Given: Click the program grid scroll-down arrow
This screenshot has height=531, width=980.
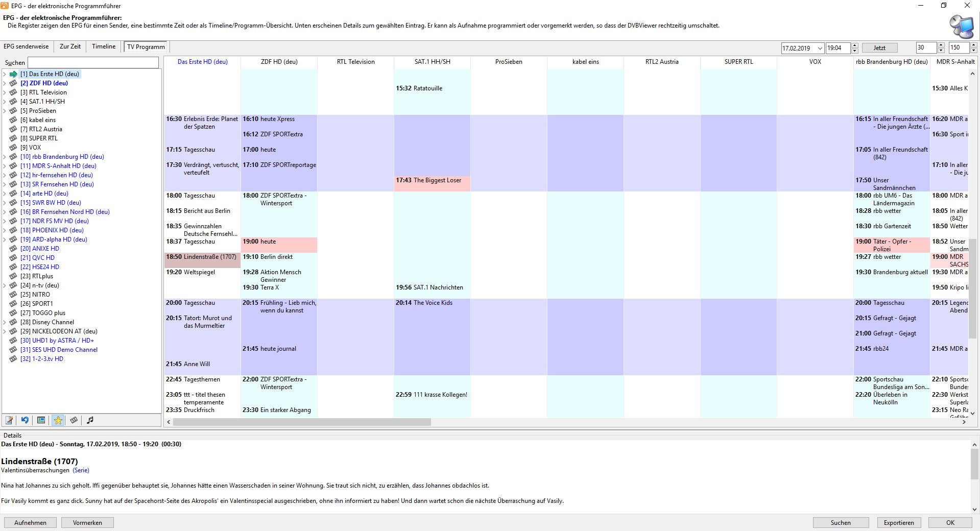Looking at the screenshot, I should (972, 413).
